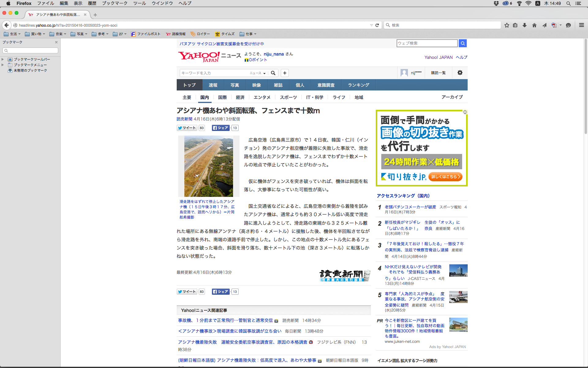This screenshot has height=368, width=588.
Task: Open the 読売新聞 source link
Action: tap(184, 119)
